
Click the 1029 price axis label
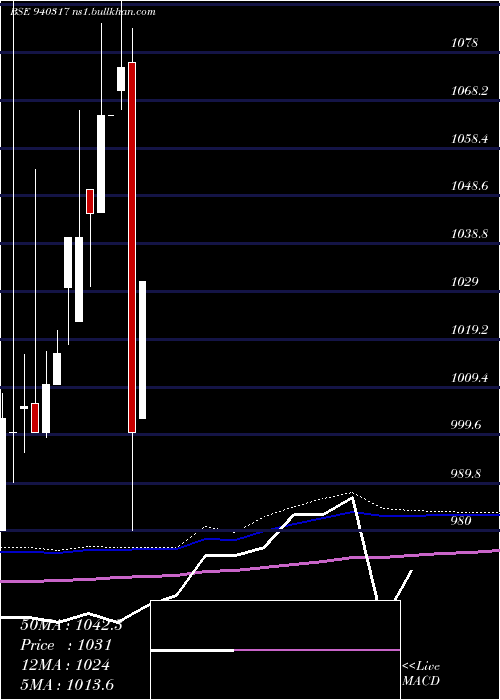point(465,282)
